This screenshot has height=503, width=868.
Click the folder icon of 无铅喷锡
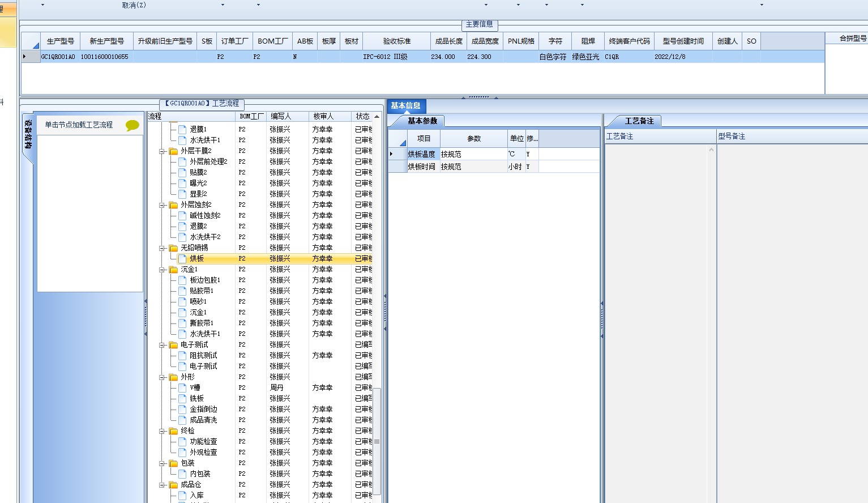(x=173, y=248)
